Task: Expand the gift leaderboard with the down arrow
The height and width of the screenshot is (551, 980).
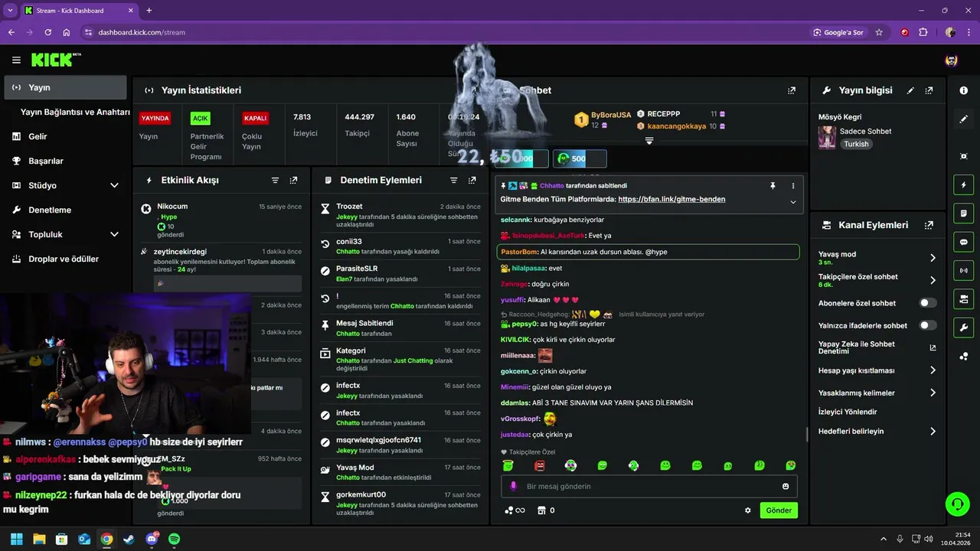Action: click(649, 141)
